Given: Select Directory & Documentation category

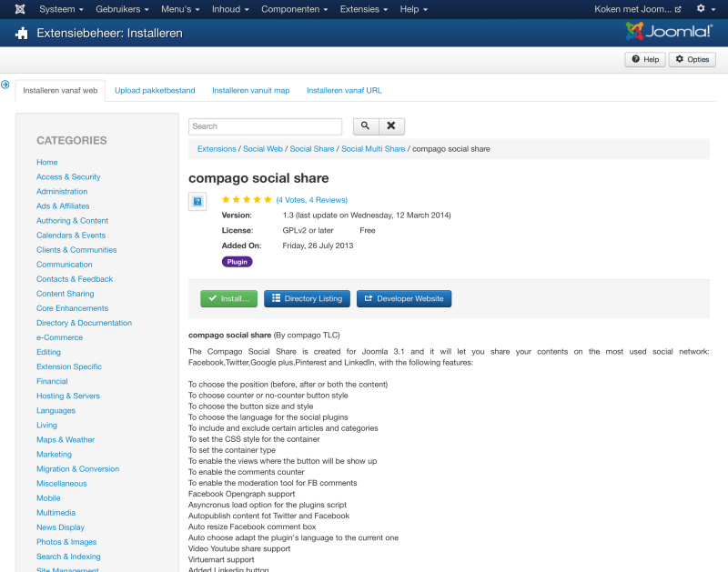Looking at the screenshot, I should pyautogui.click(x=84, y=323).
